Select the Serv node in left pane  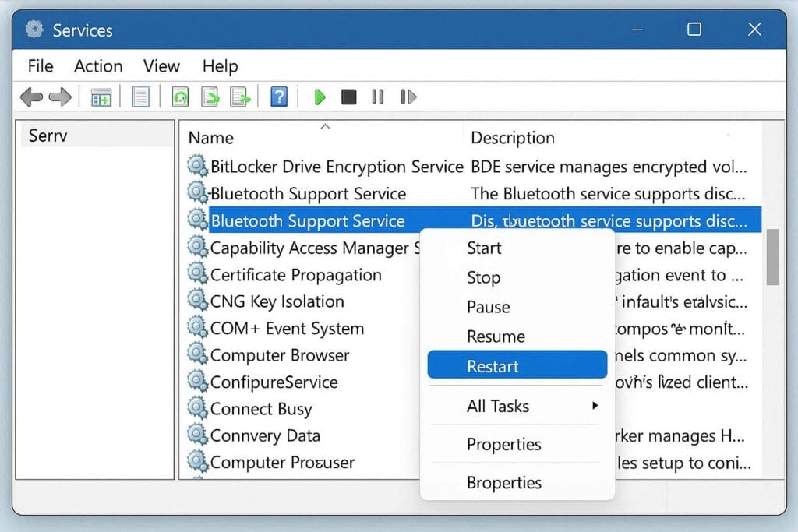[x=48, y=136]
